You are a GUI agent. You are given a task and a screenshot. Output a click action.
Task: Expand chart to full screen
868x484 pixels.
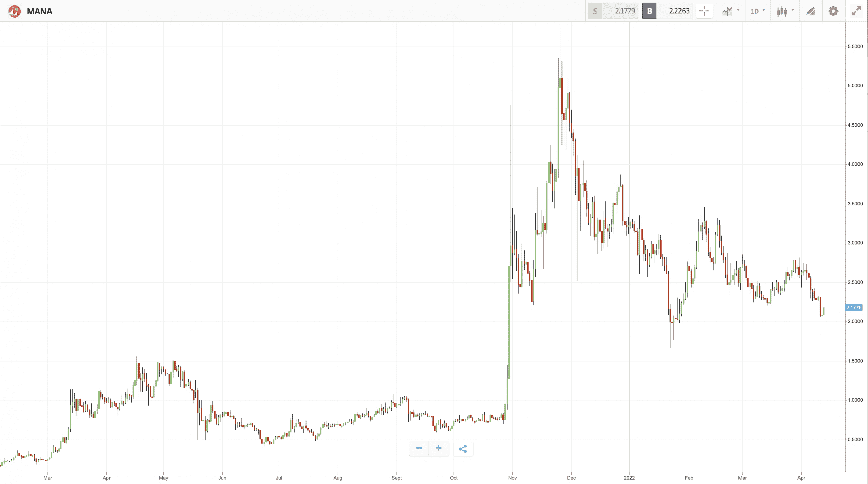pyautogui.click(x=856, y=11)
